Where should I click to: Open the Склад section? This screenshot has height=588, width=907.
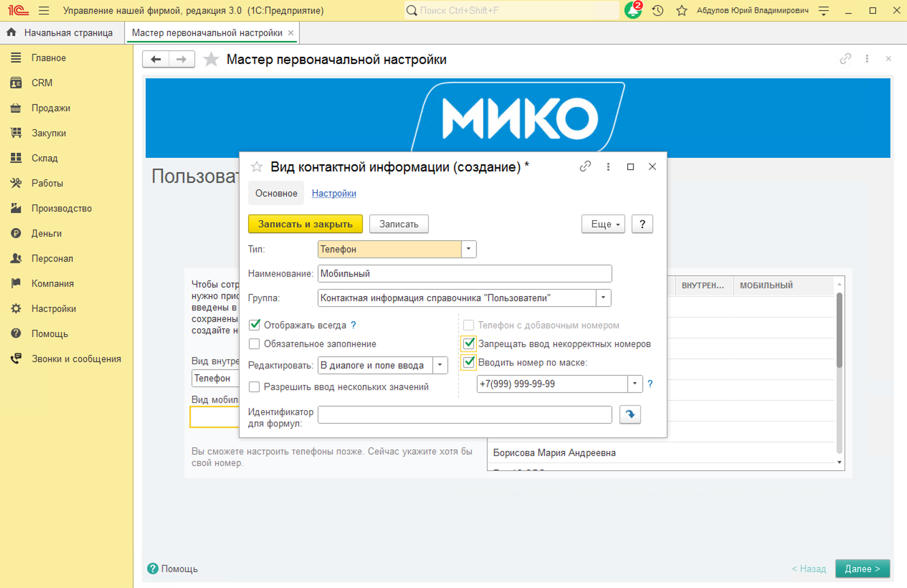(44, 158)
